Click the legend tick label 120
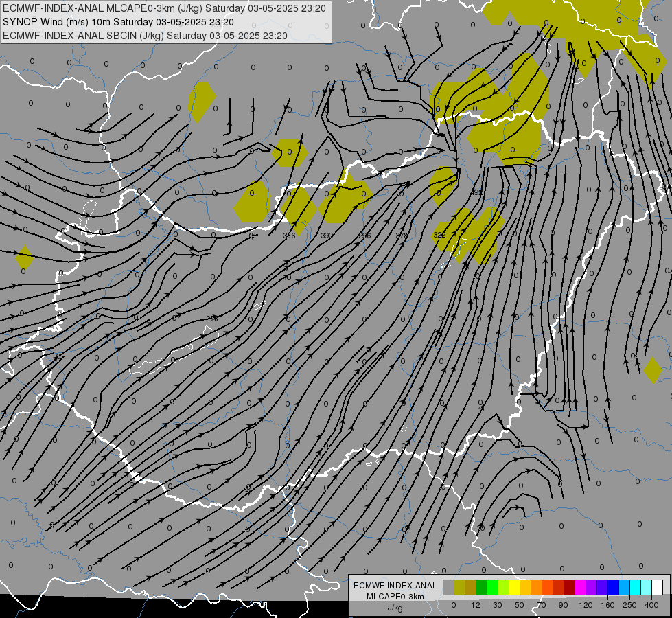The height and width of the screenshot is (618, 672). [586, 605]
